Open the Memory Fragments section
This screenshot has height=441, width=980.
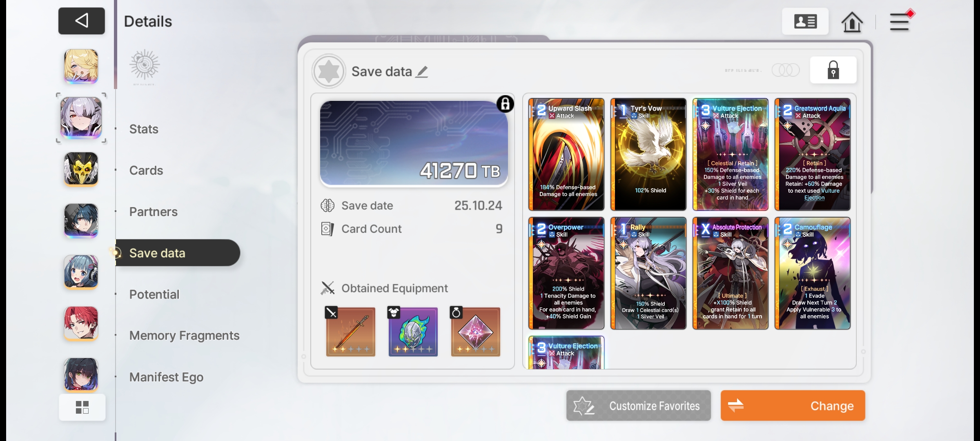184,336
